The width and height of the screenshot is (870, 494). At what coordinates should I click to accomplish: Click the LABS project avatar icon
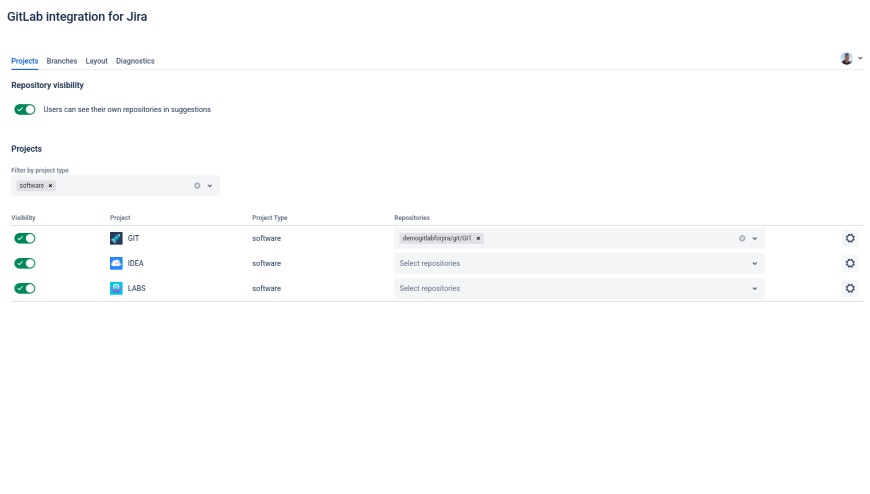116,288
